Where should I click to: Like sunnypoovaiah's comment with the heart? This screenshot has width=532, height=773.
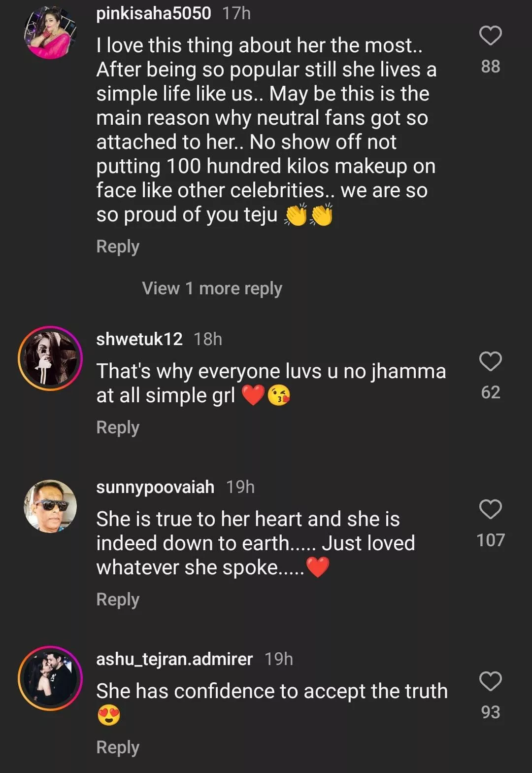tap(490, 509)
